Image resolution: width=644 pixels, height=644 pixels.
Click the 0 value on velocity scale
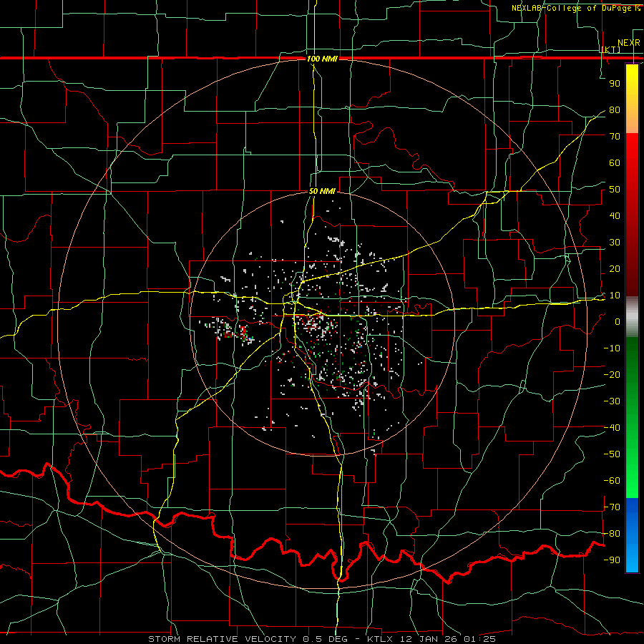point(618,322)
